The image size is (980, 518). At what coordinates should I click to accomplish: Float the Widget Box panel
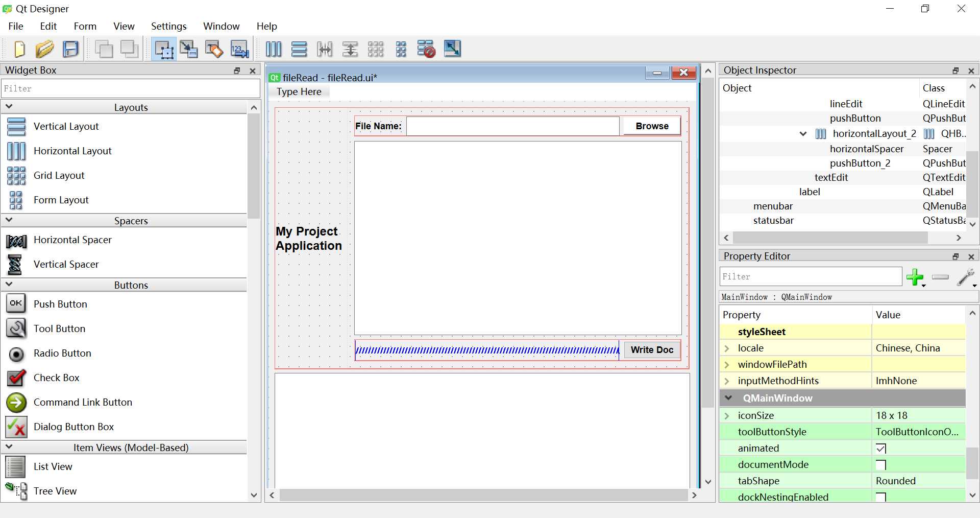(x=237, y=70)
